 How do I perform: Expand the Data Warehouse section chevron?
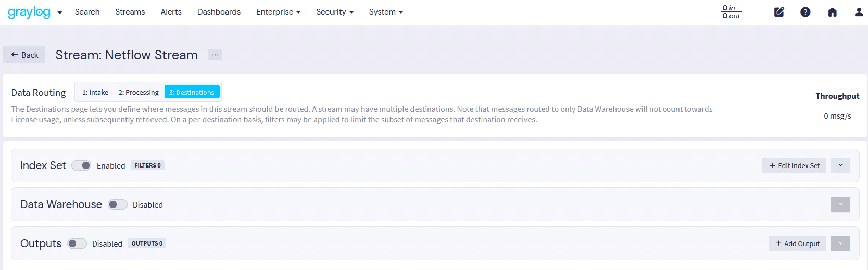tap(840, 204)
